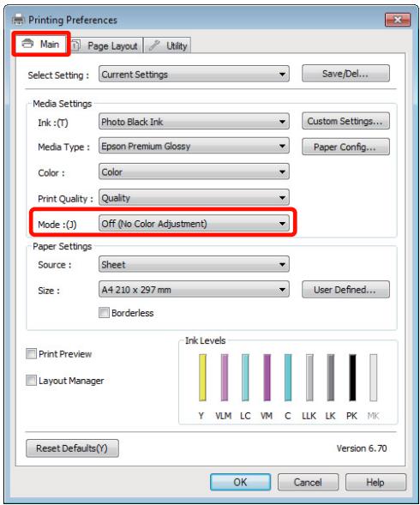The width and height of the screenshot is (420, 505).
Task: Open Help for printing preferences
Action: coord(375,482)
